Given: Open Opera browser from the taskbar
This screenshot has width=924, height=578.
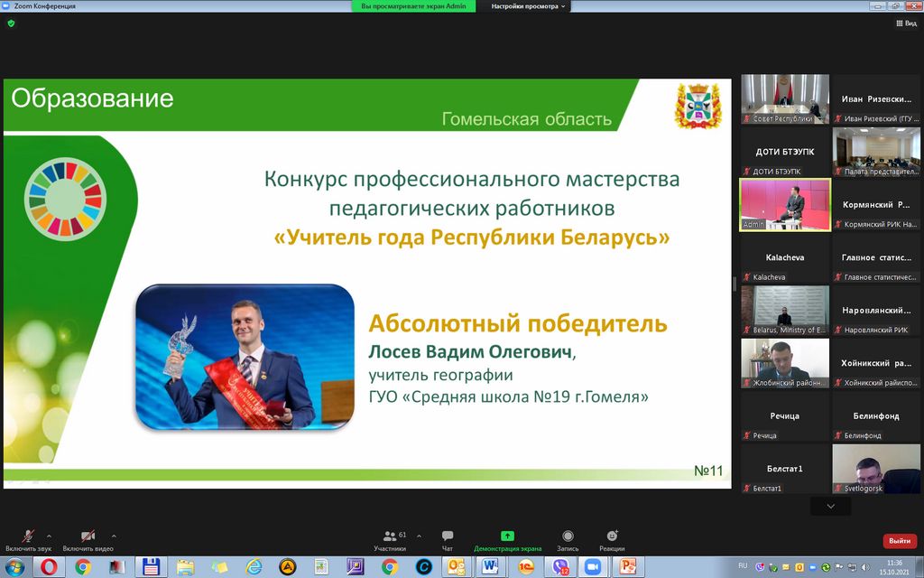Looking at the screenshot, I should pos(50,566).
